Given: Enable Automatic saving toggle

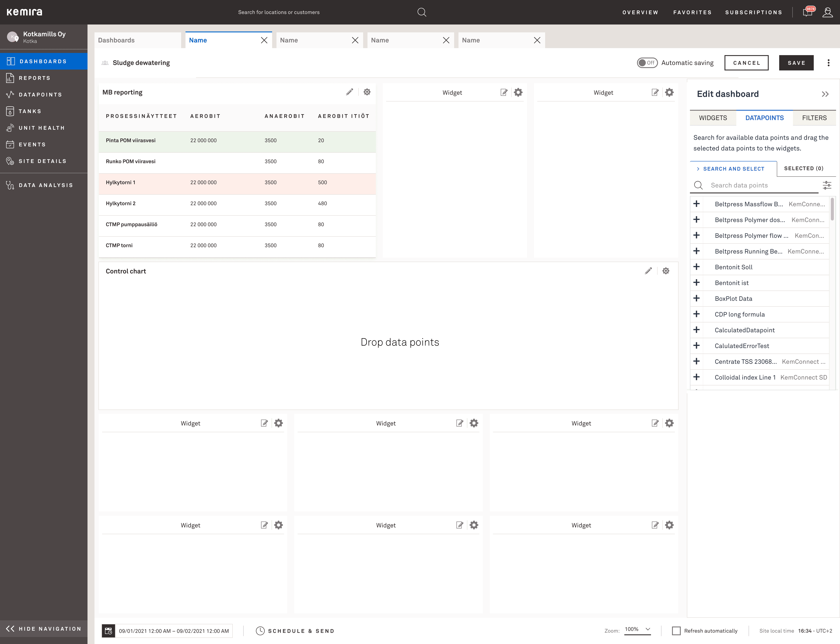Looking at the screenshot, I should (647, 63).
